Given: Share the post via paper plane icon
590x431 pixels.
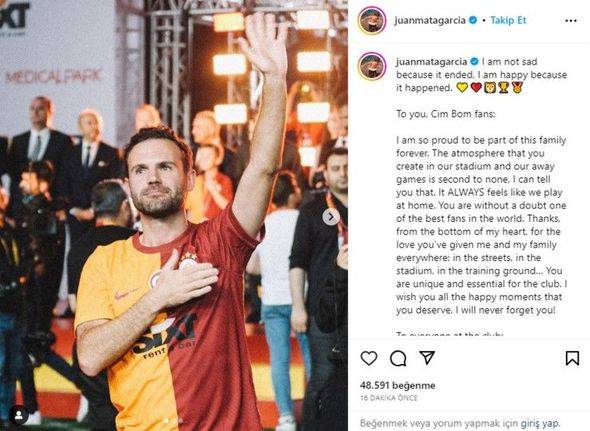Looking at the screenshot, I should pos(427,358).
